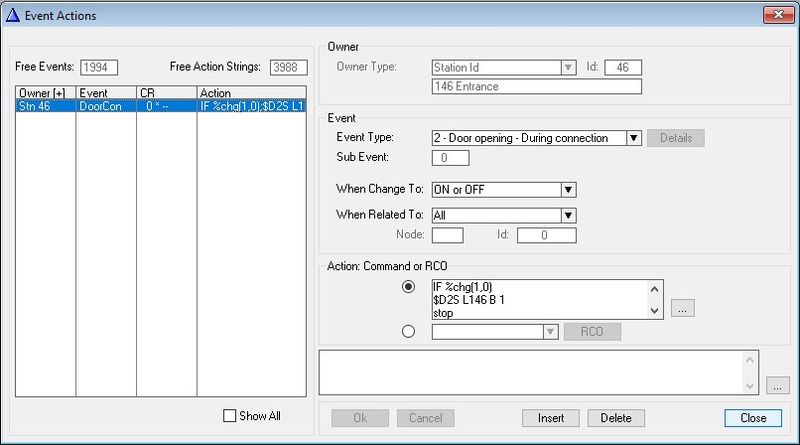Image resolution: width=800 pixels, height=445 pixels.
Task: Click the Insert button
Action: 551,418
